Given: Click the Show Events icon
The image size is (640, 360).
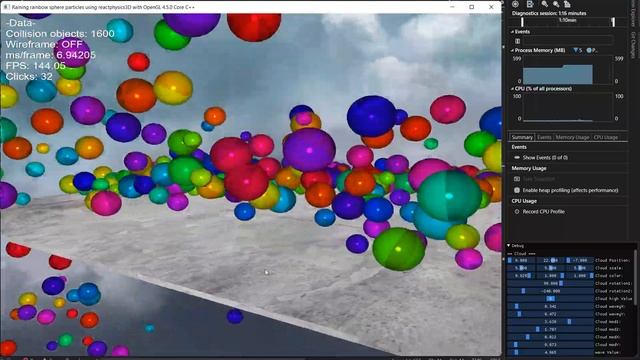Looking at the screenshot, I should [517, 157].
